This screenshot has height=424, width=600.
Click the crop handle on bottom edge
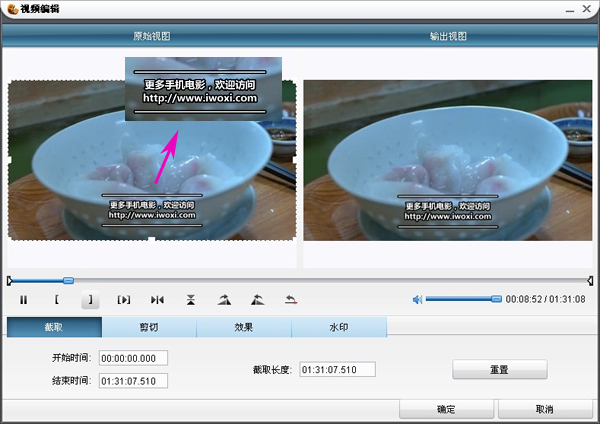point(152,240)
